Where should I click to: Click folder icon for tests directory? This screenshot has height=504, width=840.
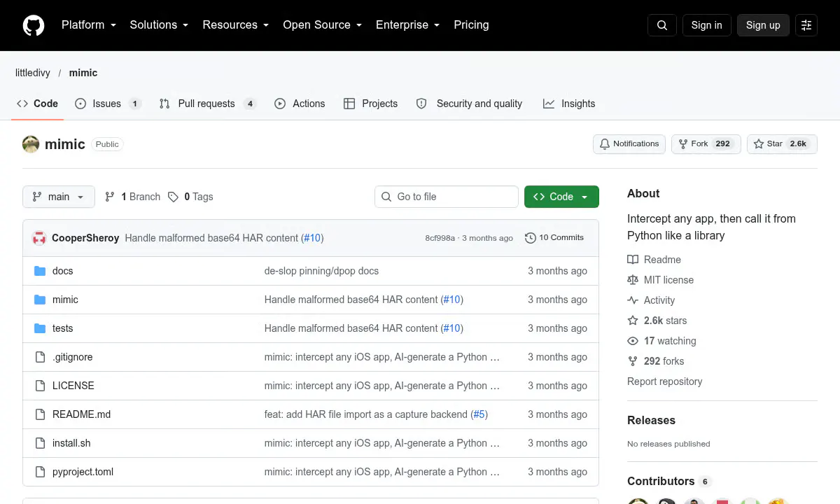tap(40, 328)
